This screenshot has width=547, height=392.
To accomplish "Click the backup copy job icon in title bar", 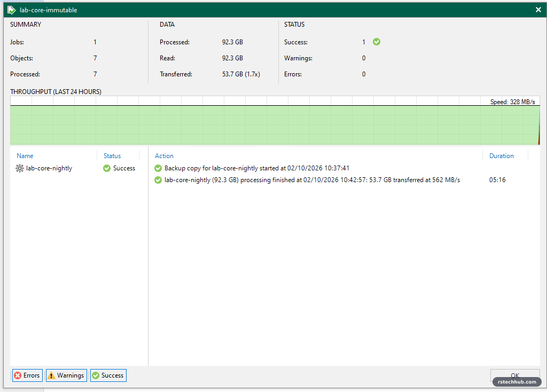I will click(x=12, y=10).
